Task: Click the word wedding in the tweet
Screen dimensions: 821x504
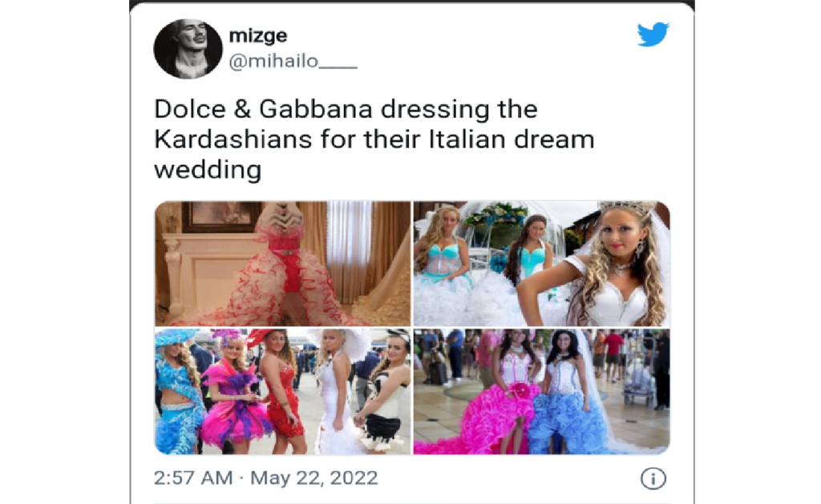Action: tap(208, 170)
